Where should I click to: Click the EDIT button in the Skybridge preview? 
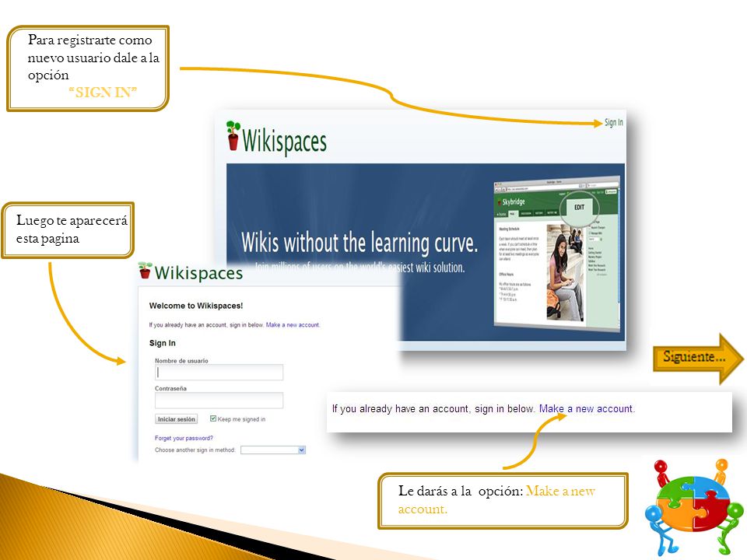coord(579,207)
